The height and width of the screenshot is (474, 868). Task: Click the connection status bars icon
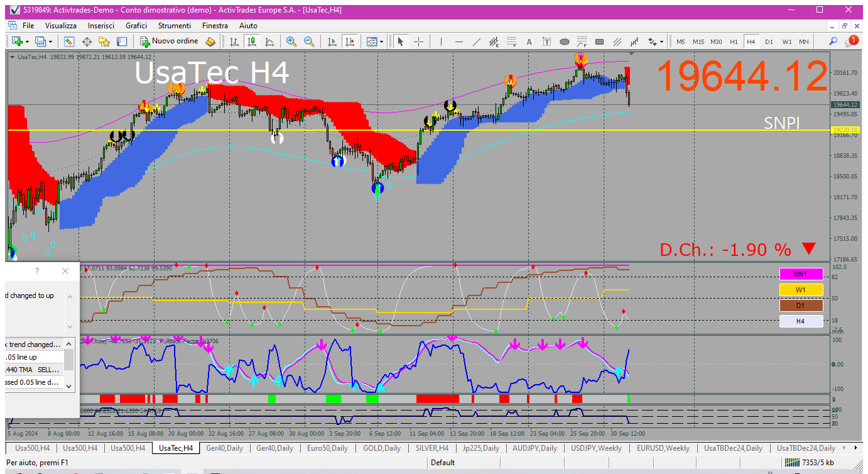point(792,463)
